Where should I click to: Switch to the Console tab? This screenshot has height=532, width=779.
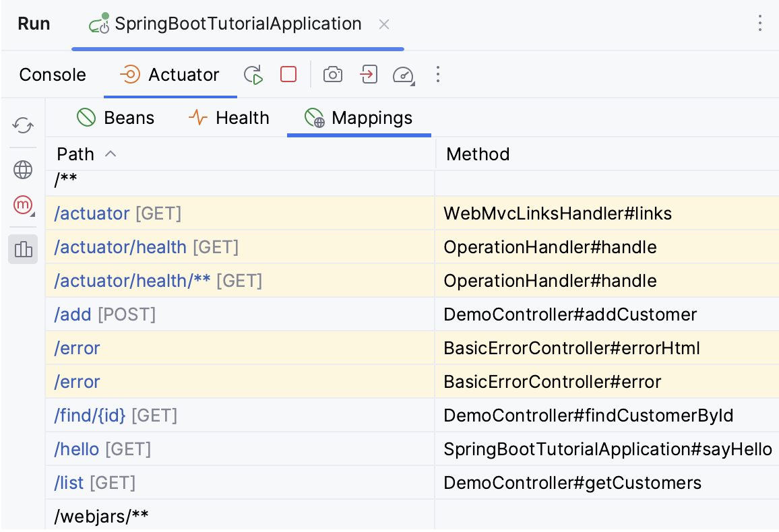pyautogui.click(x=53, y=75)
